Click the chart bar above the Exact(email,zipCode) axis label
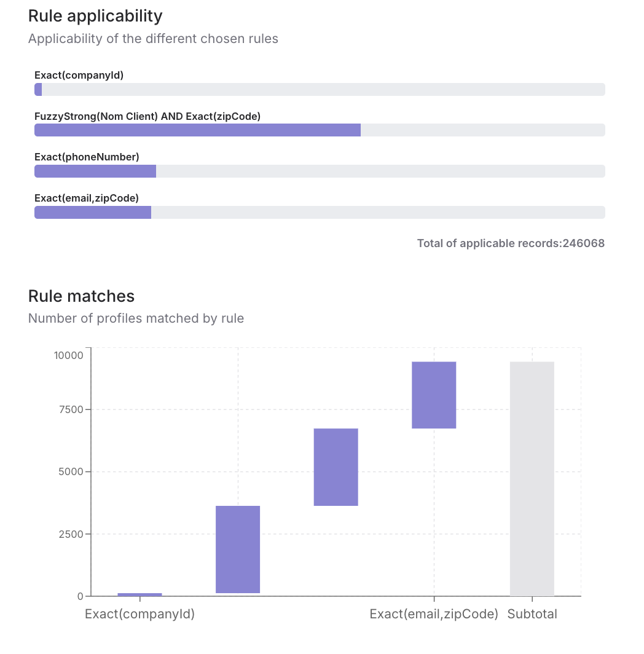Image resolution: width=644 pixels, height=654 pixels. pyautogui.click(x=434, y=395)
